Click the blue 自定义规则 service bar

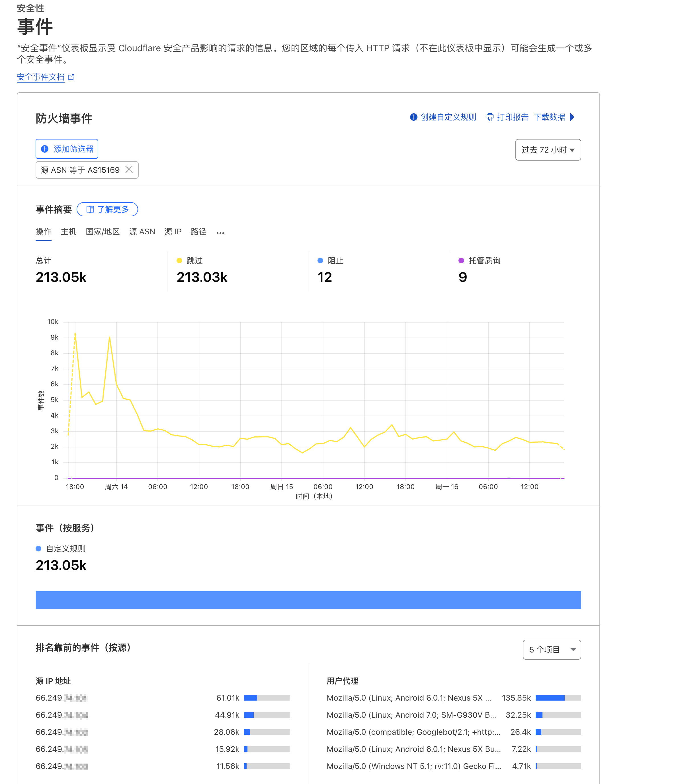pos(308,600)
